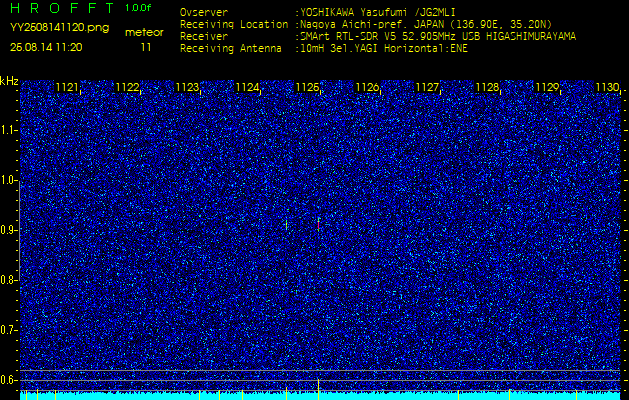Click the HROFFT title text

point(62,8)
